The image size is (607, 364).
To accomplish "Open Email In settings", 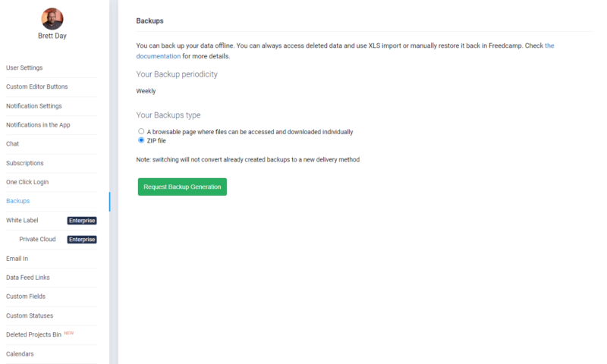I will pyautogui.click(x=17, y=259).
